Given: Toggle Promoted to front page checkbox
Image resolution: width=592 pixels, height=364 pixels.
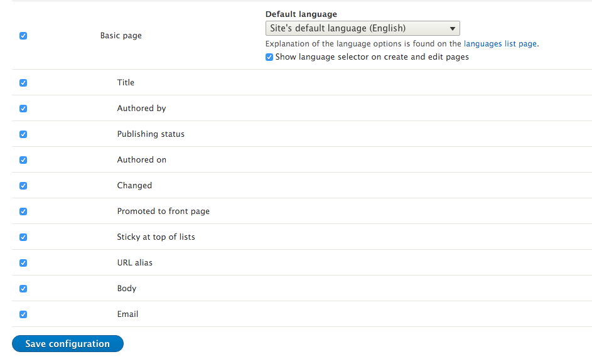Looking at the screenshot, I should point(23,211).
